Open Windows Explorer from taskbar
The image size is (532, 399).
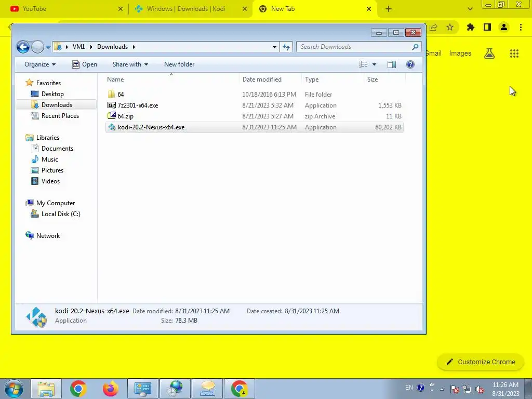[x=46, y=389]
